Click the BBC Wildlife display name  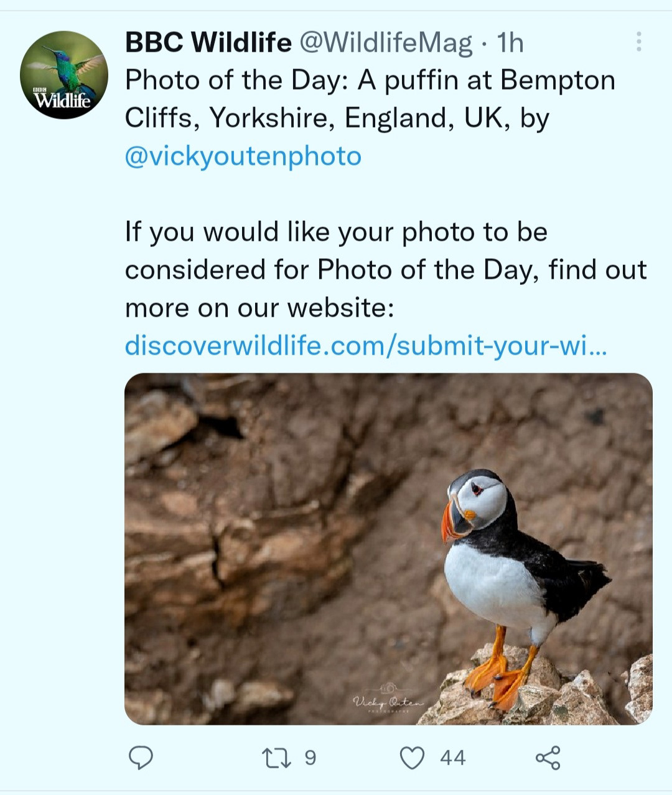(208, 42)
